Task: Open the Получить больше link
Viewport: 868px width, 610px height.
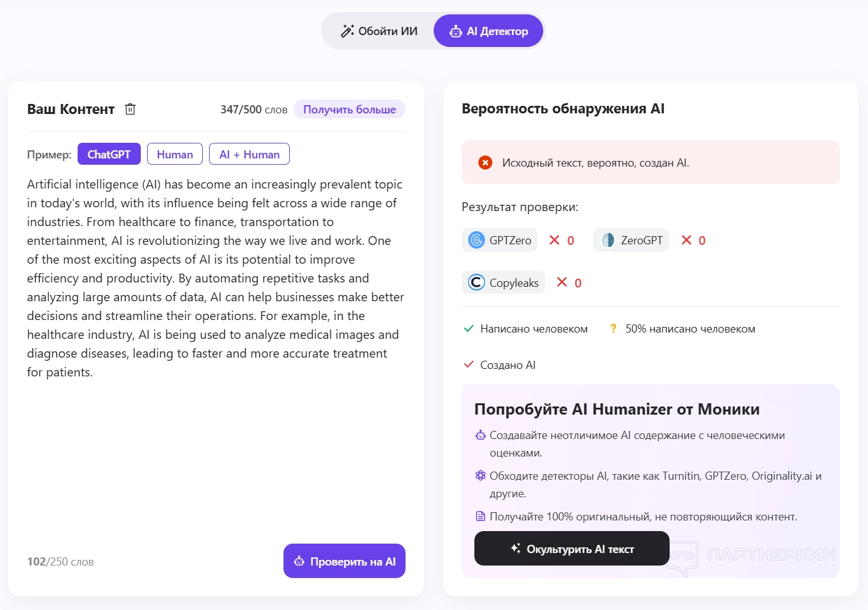Action: tap(349, 110)
